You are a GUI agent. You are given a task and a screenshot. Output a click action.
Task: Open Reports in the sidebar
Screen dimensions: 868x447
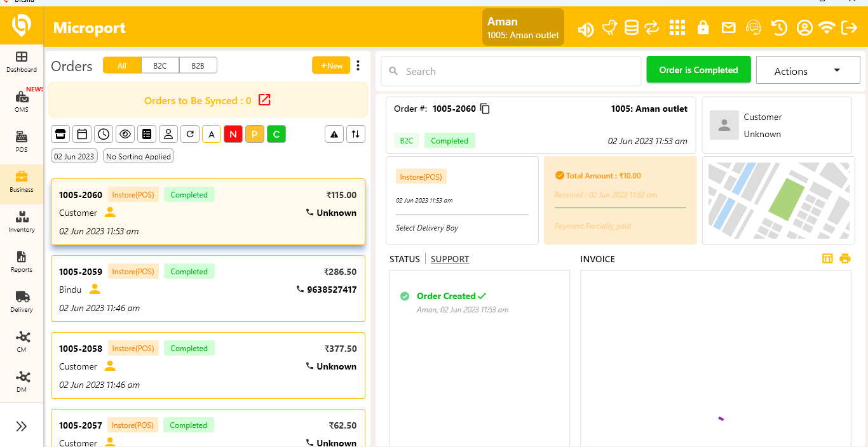[22, 262]
